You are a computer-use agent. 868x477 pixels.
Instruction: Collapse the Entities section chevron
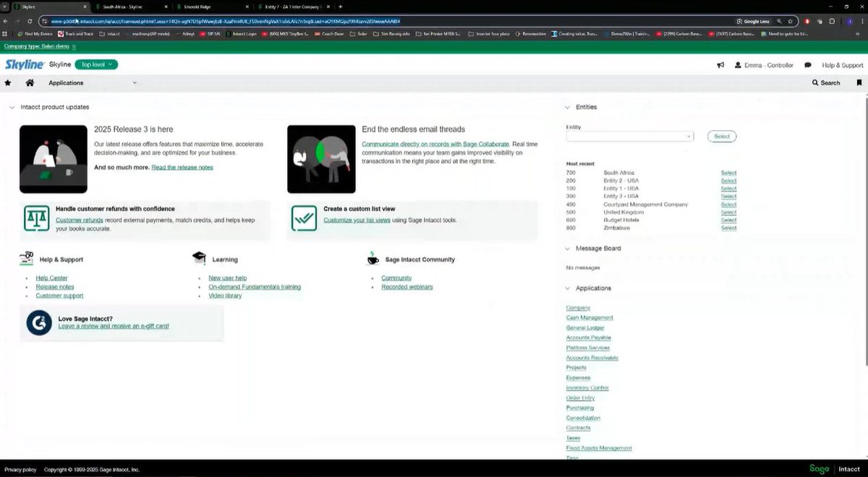(x=567, y=106)
